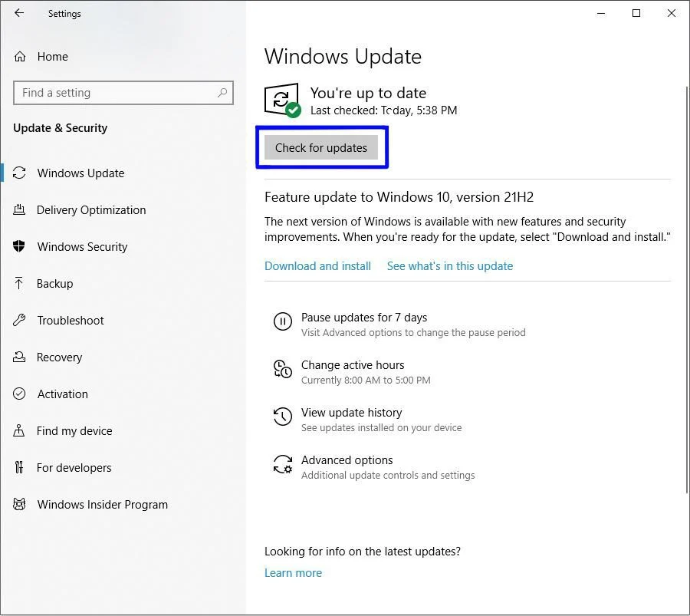Open Recovery settings from the sidebar

(x=59, y=357)
